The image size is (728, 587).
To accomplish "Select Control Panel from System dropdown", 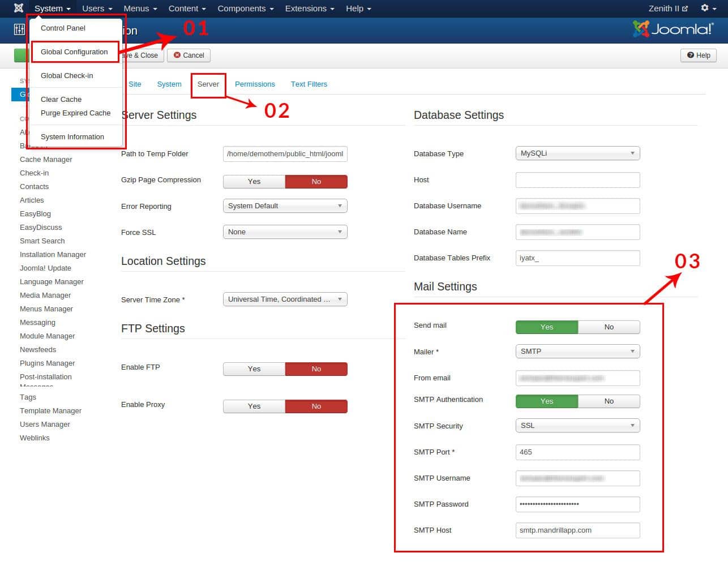I will tap(63, 28).
